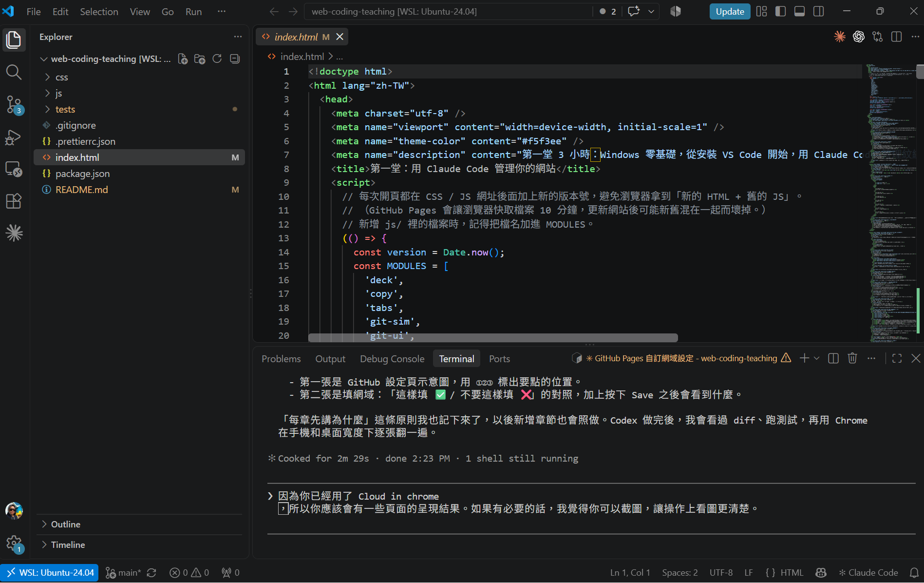Switch to the Problems panel tab
Viewport: 924px width, 583px height.
[x=281, y=359]
